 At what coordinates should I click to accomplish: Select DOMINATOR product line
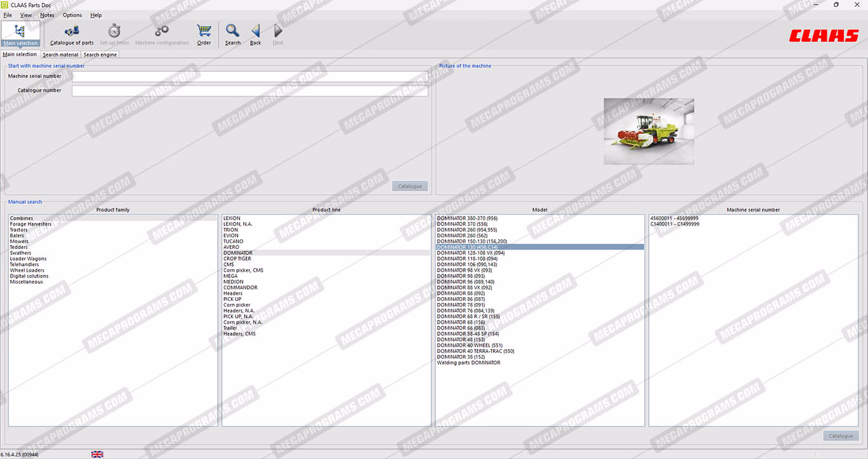327,253
